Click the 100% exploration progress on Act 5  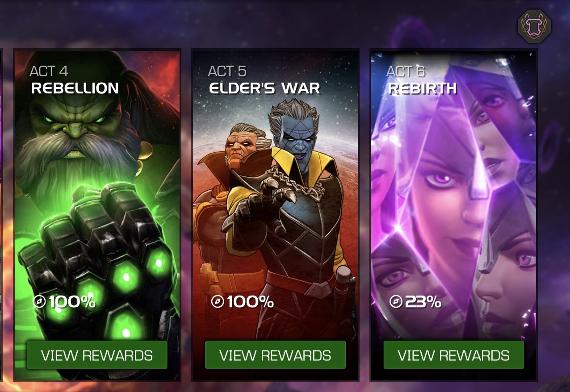click(251, 302)
